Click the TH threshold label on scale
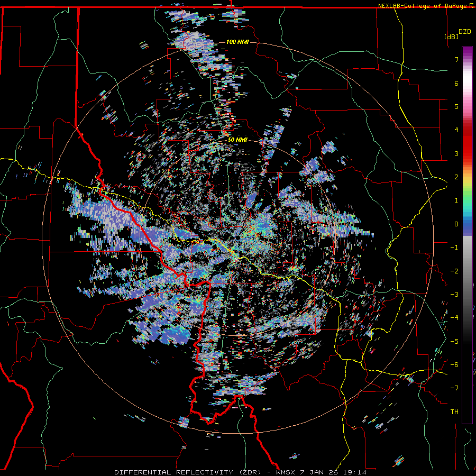This screenshot has width=476, height=476. 454,412
